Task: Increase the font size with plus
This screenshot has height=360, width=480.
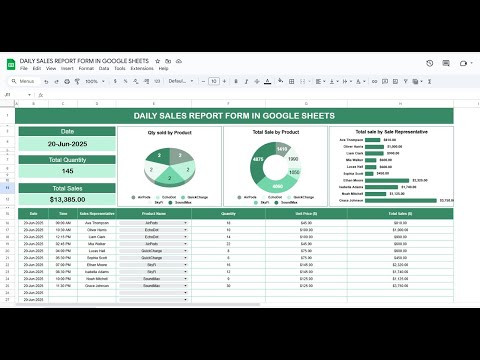Action: coord(224,81)
